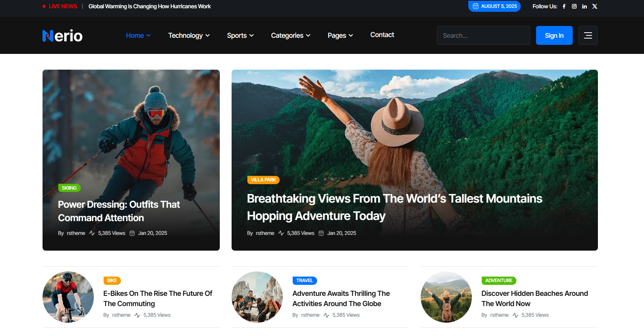Screen dimensions: 644x336
Task: Open the hamburger menu icon
Action: 588,35
